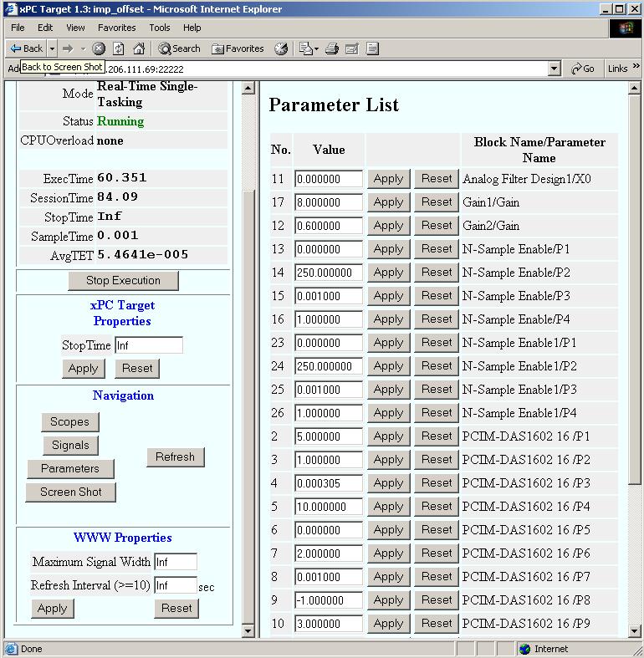
Task: Go to the Home page icon
Action: [x=139, y=48]
